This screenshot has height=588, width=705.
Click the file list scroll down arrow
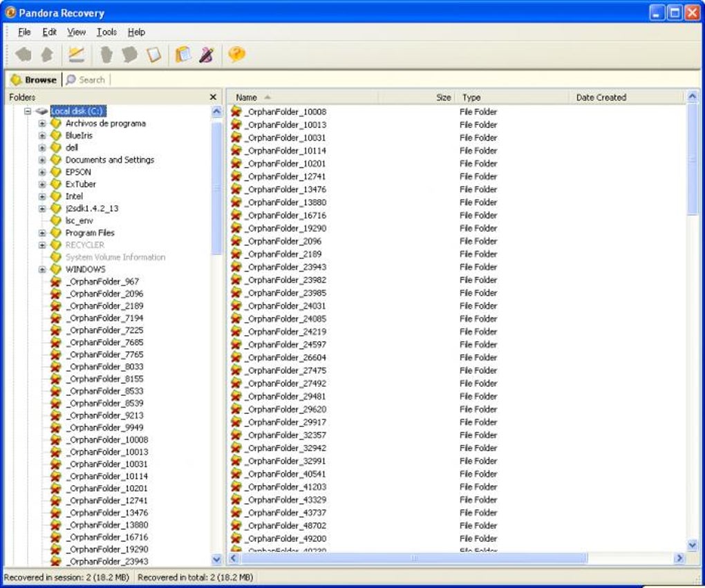pyautogui.click(x=693, y=545)
